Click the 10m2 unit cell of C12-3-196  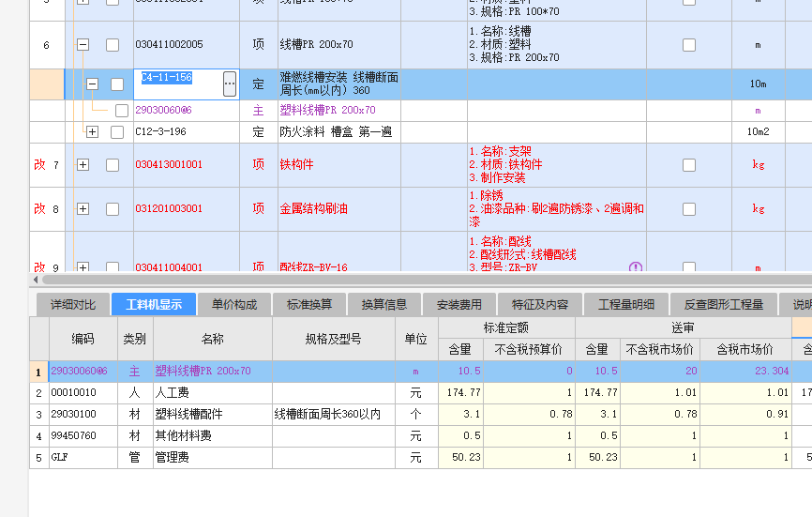click(759, 132)
